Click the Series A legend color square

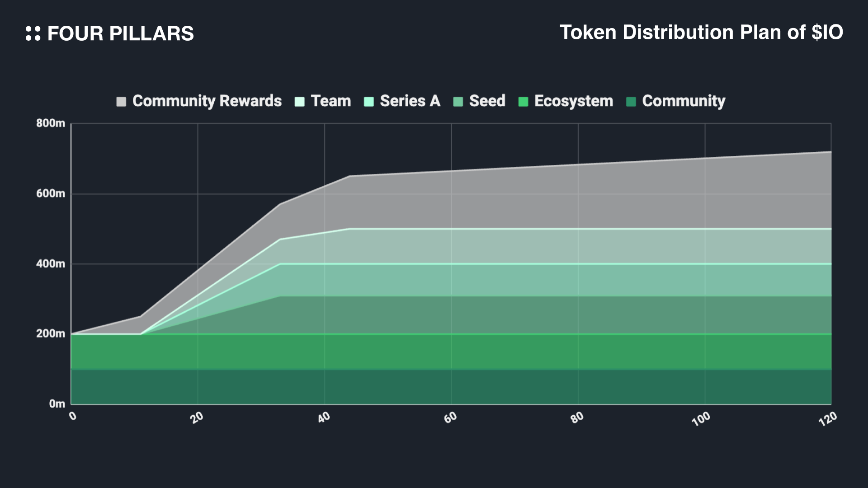[368, 101]
